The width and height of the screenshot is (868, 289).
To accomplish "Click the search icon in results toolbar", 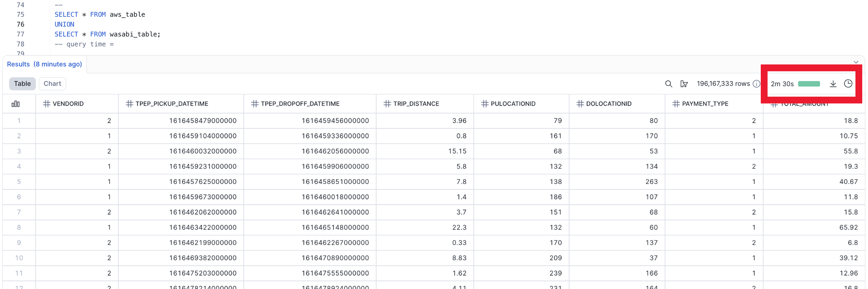I will [x=668, y=84].
